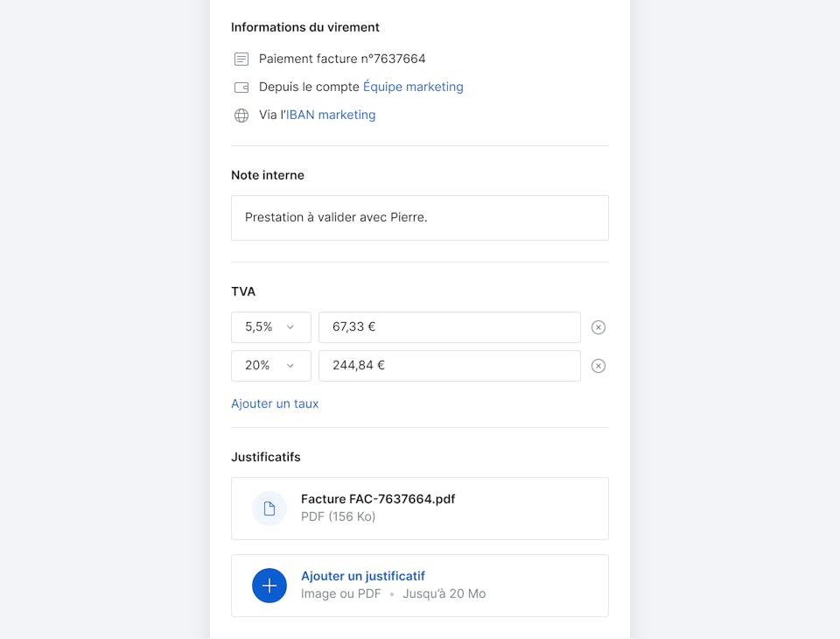Open the 5,5% TVA rate dropdown
Image resolution: width=840 pixels, height=639 pixels.
[x=271, y=327]
